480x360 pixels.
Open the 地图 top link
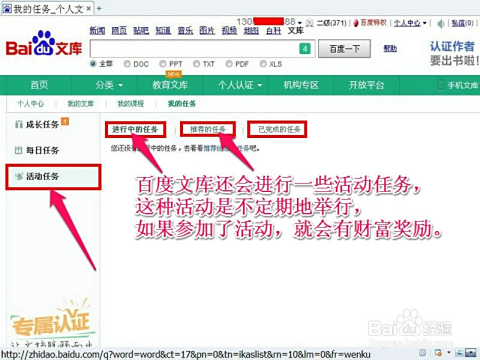[251, 31]
